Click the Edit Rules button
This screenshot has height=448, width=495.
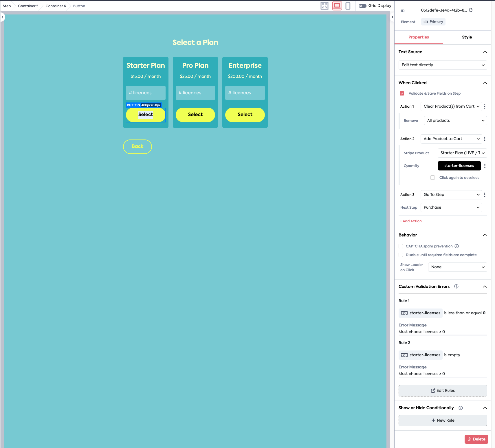(443, 391)
